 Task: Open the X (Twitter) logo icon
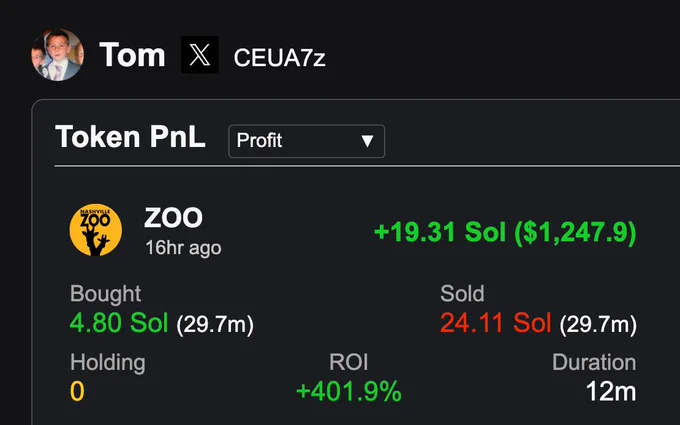199,55
